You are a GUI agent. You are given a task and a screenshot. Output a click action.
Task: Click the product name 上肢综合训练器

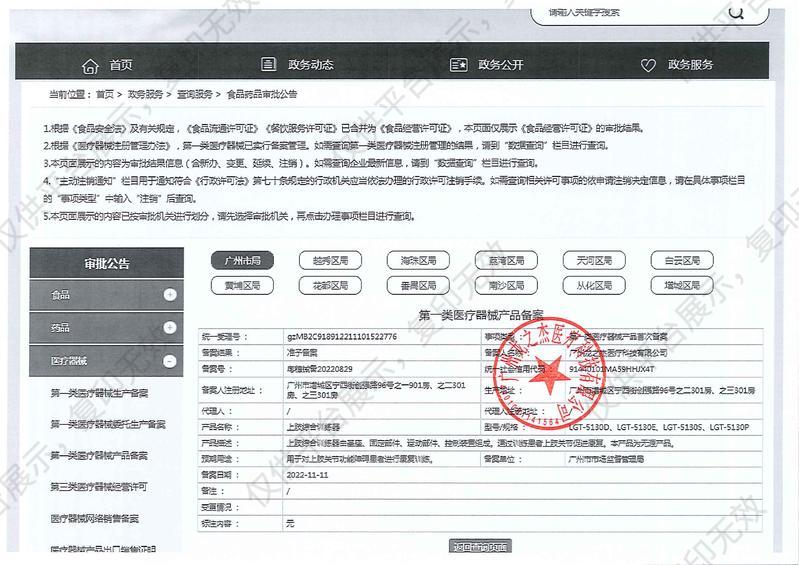(x=313, y=427)
